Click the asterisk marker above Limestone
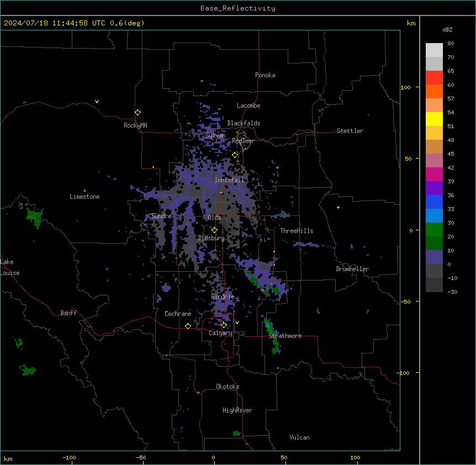The width and height of the screenshot is (476, 465). coord(84,191)
